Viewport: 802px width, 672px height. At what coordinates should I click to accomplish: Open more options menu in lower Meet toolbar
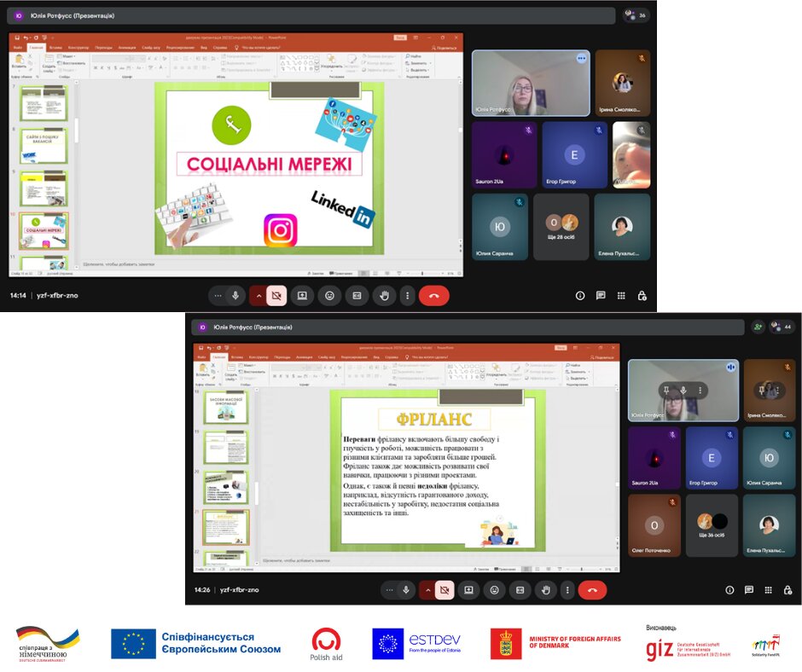(x=567, y=590)
